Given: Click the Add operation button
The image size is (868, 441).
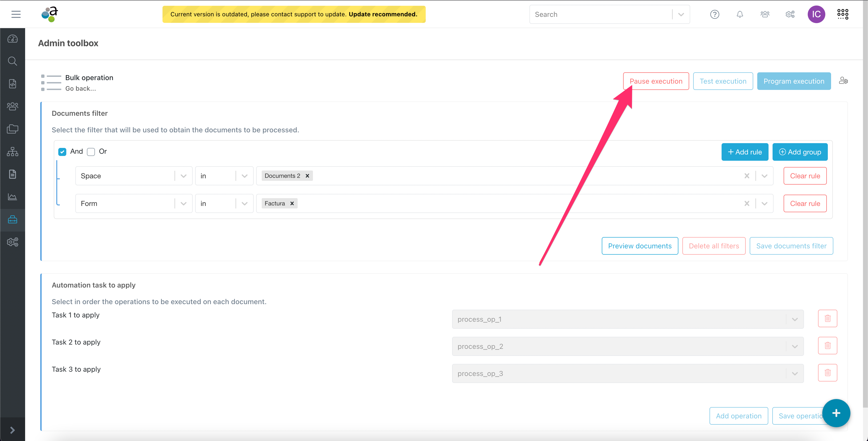Looking at the screenshot, I should point(738,416).
